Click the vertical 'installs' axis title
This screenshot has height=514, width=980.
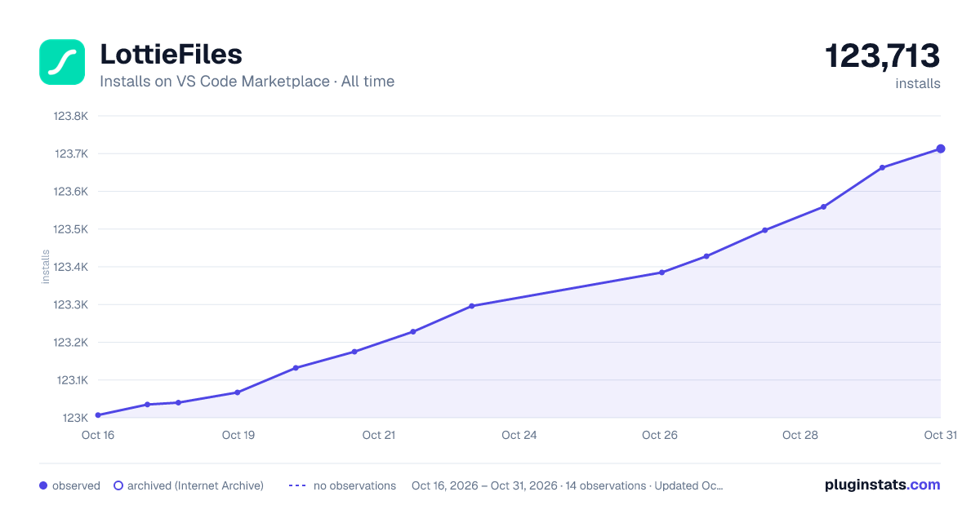[x=46, y=267]
